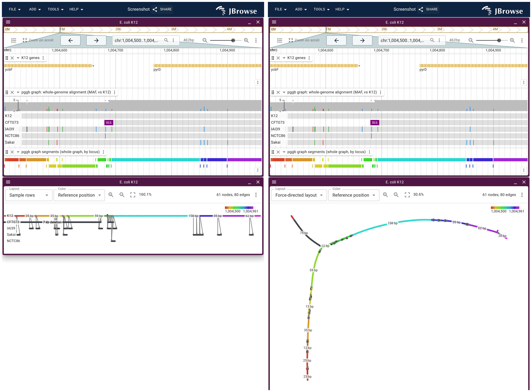Collapse K12 genes track in right window

point(284,58)
